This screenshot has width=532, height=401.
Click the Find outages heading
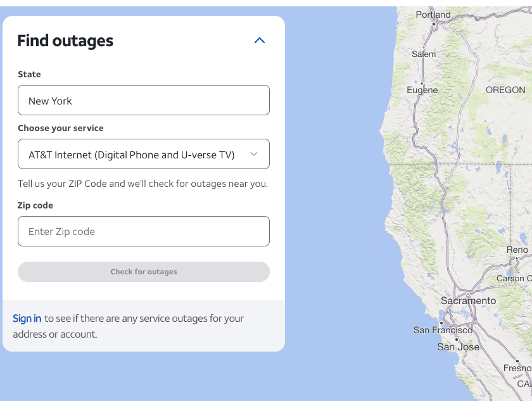pos(65,41)
